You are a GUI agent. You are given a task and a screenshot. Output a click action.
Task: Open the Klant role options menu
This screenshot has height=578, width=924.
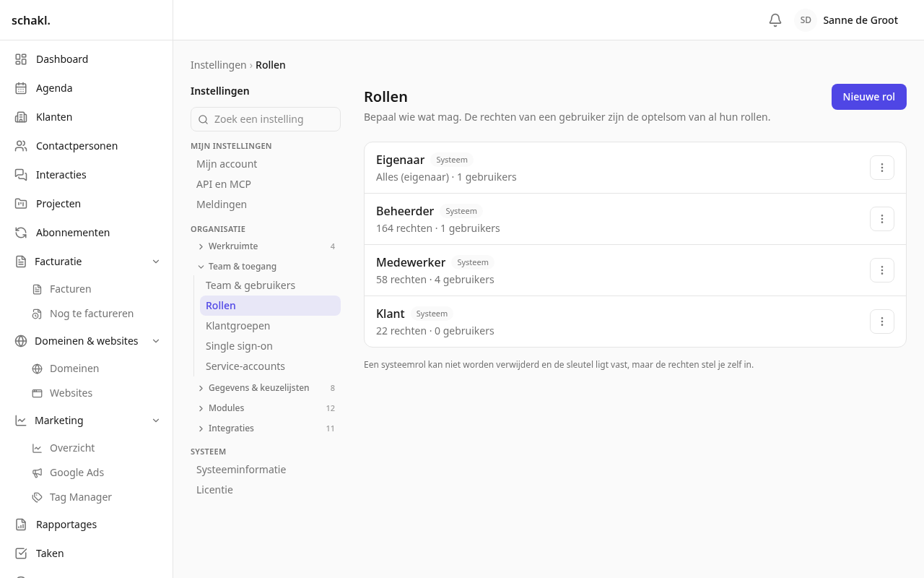(882, 322)
